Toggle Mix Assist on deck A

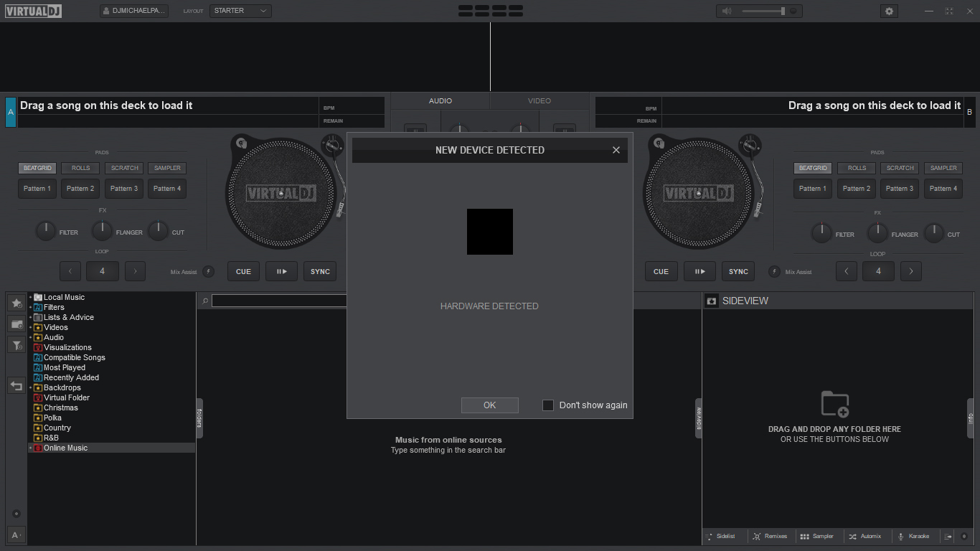coord(208,271)
